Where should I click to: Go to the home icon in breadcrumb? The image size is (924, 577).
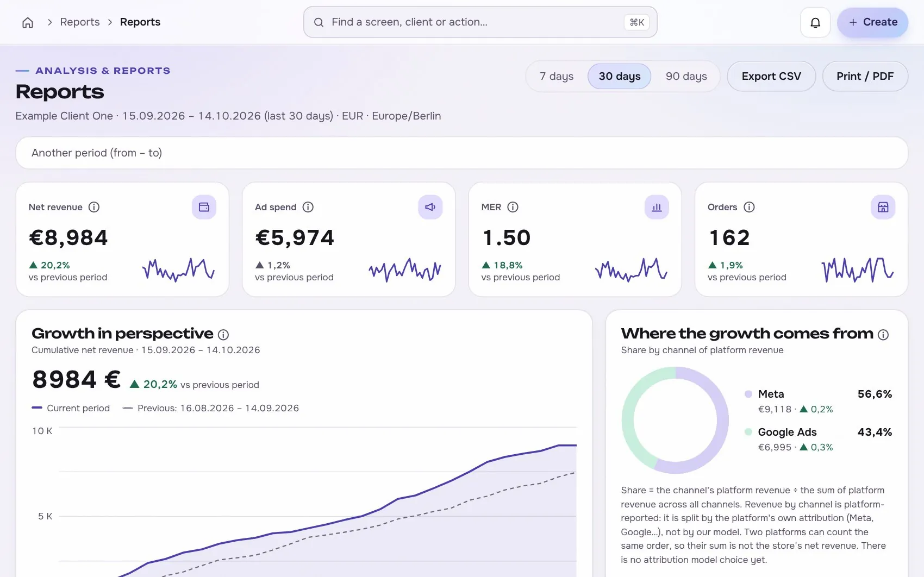tap(28, 22)
